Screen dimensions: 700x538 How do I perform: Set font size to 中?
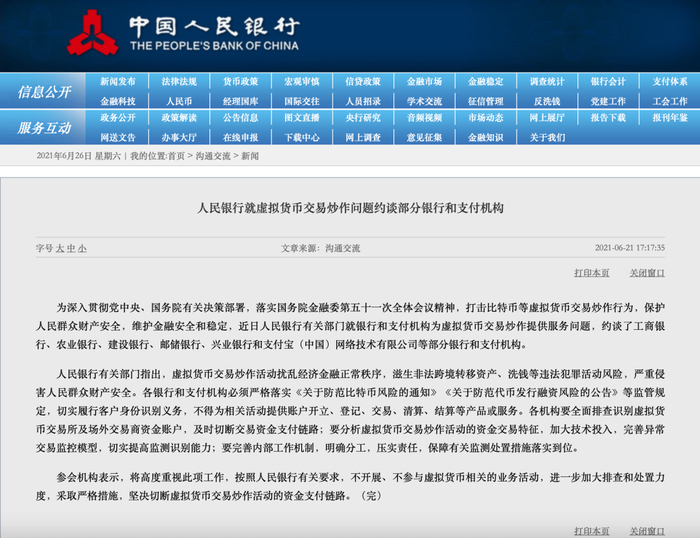pos(71,248)
